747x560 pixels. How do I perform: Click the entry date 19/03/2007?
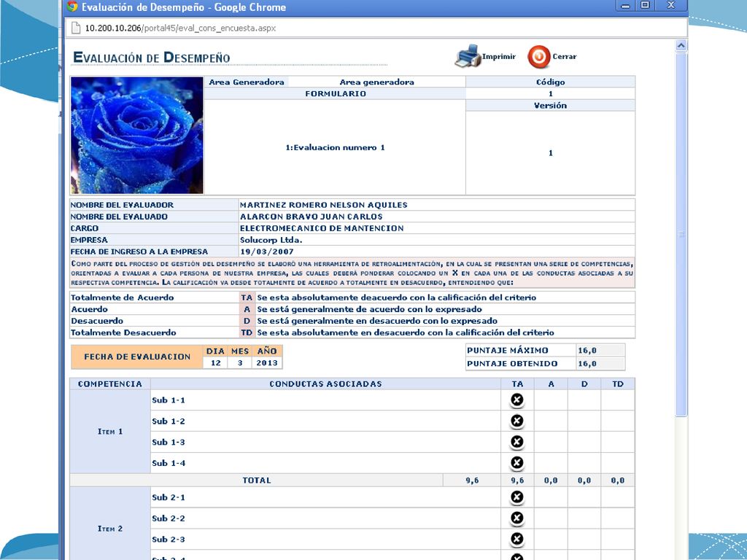267,252
